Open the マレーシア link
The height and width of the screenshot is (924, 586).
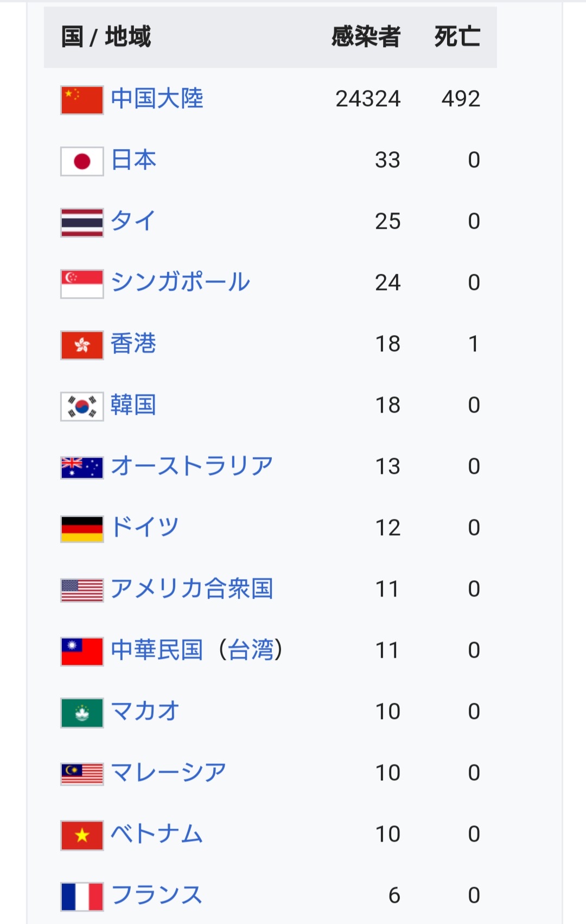tap(168, 773)
